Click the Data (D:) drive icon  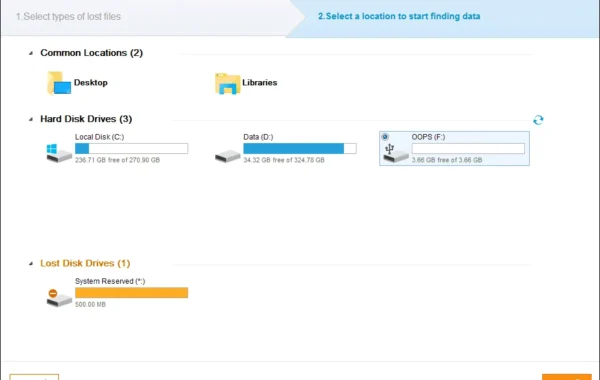tap(227, 156)
